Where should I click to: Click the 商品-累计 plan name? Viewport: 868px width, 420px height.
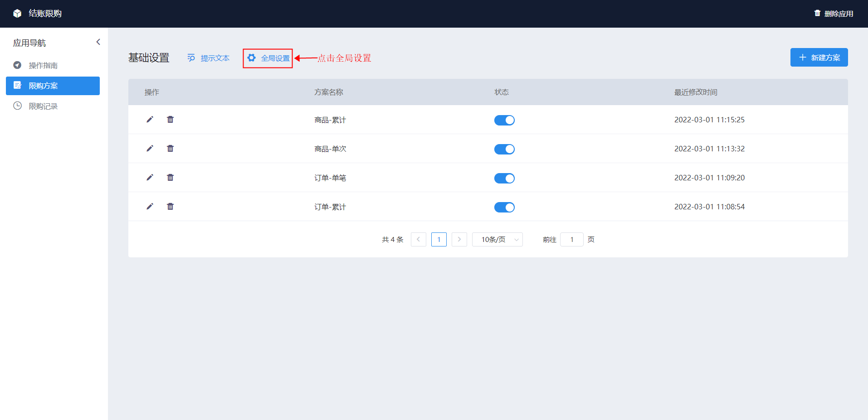tap(330, 120)
